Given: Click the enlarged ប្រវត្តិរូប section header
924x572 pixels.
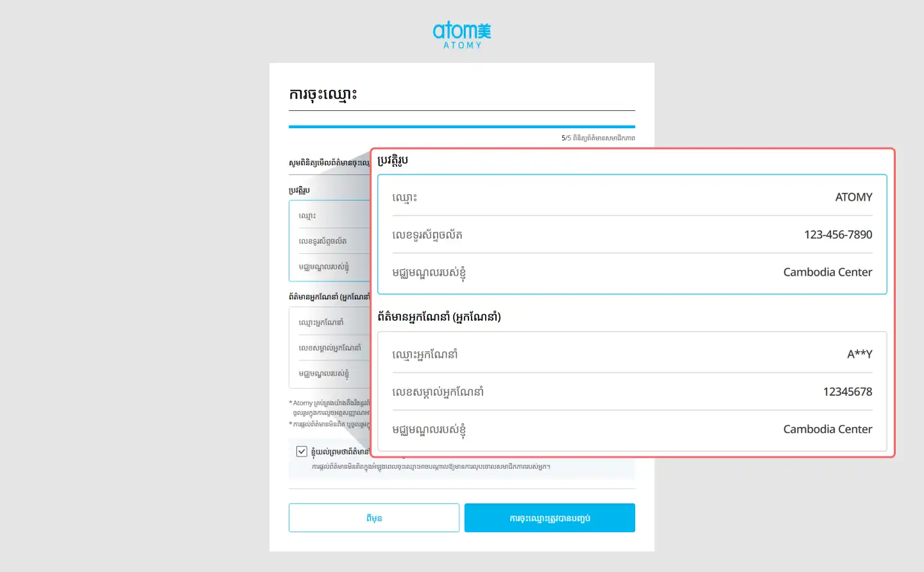Looking at the screenshot, I should [393, 161].
